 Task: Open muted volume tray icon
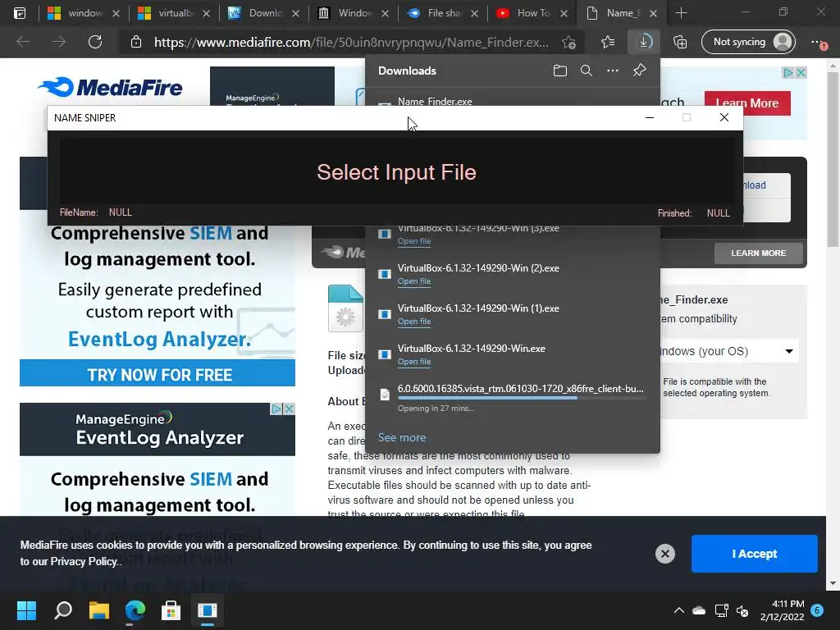[x=742, y=610]
